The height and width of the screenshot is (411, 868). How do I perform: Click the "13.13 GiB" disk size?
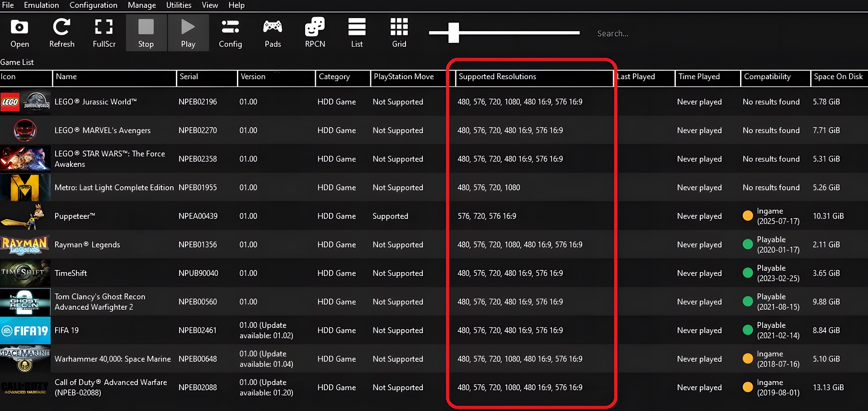pos(828,387)
